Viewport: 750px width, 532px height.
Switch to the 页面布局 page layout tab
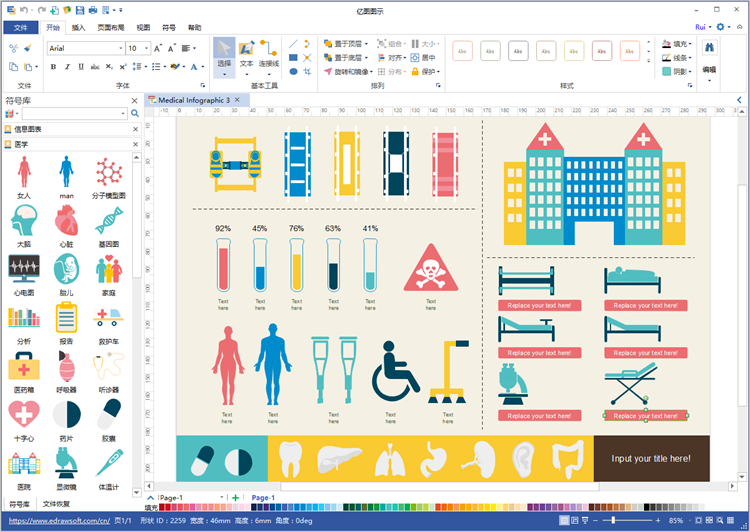111,27
